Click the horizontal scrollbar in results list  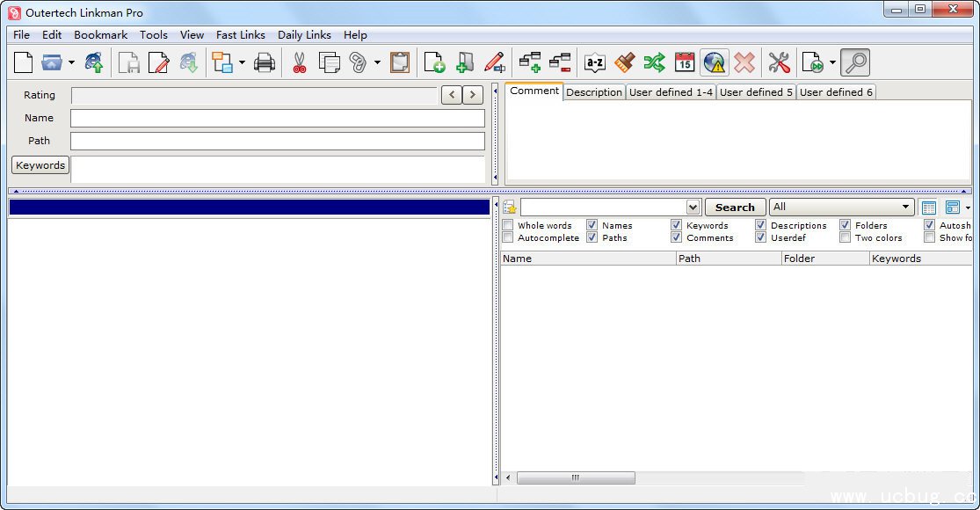[576, 478]
